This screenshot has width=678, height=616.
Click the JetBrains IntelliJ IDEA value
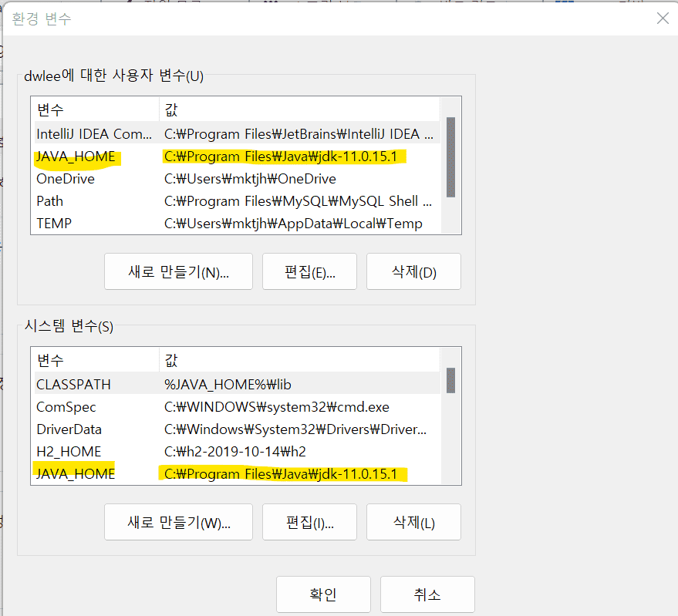(x=299, y=134)
